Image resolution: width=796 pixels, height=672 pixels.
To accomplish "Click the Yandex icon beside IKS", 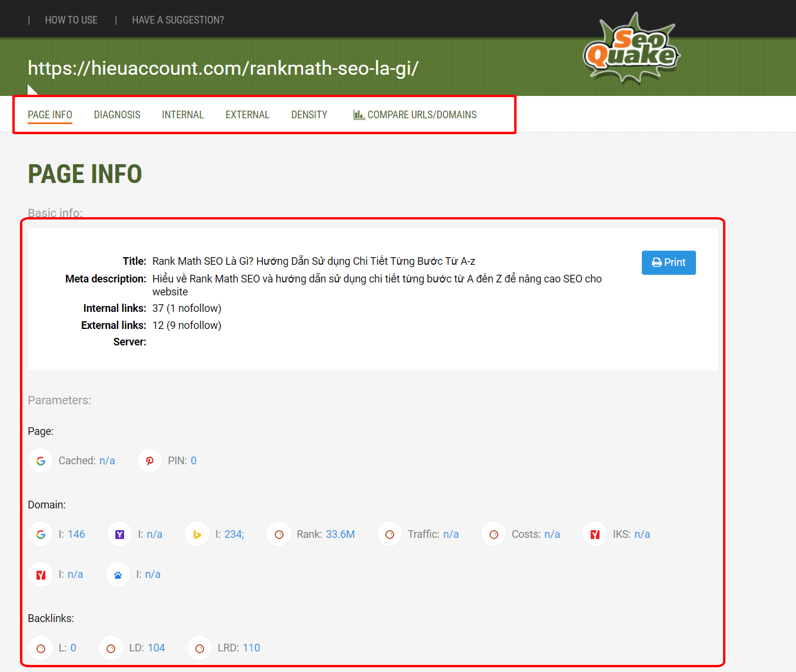I will point(595,534).
